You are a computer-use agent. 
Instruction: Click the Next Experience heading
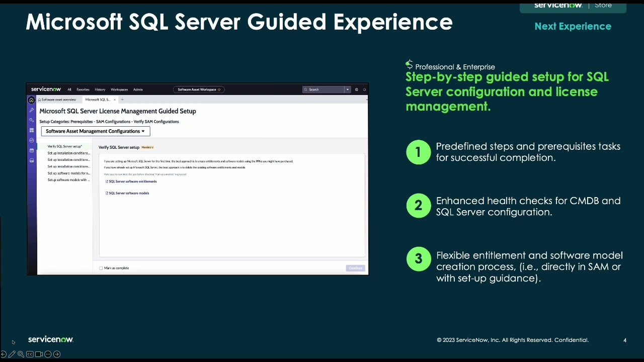(573, 27)
